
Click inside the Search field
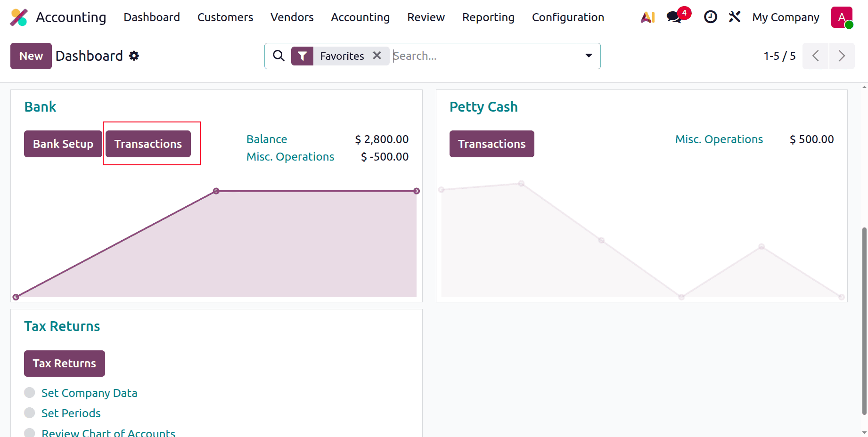tap(484, 56)
